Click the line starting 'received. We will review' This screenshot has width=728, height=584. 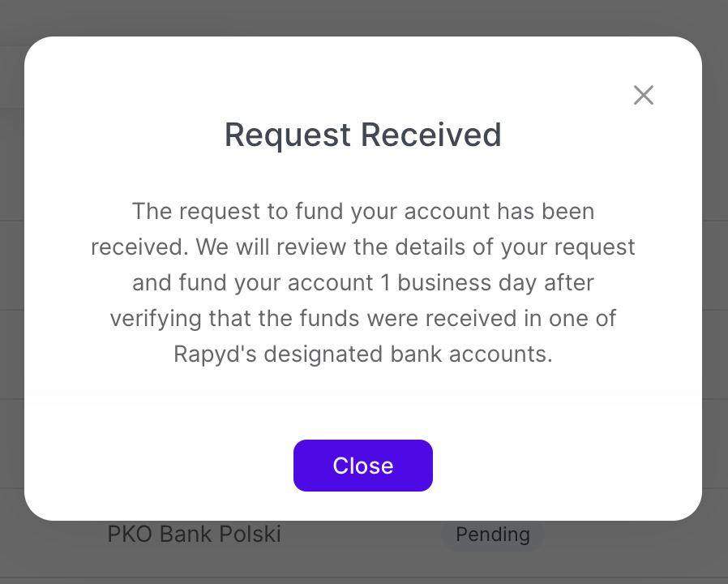pyautogui.click(x=363, y=247)
